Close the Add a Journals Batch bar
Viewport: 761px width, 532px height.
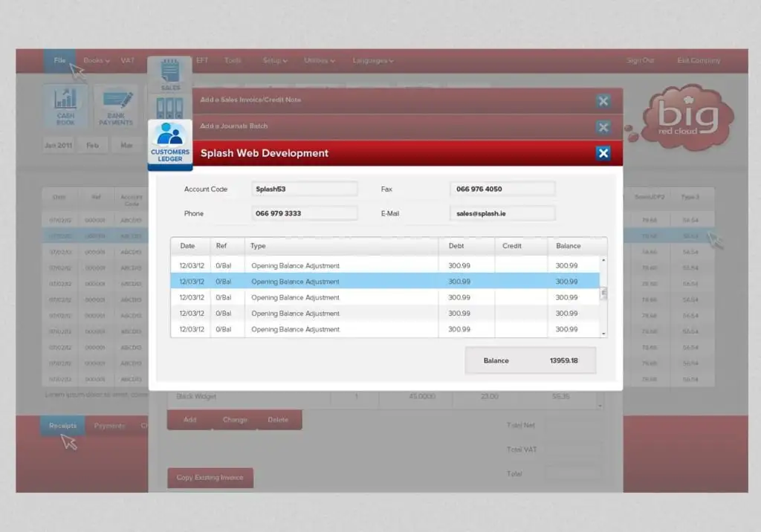(603, 127)
